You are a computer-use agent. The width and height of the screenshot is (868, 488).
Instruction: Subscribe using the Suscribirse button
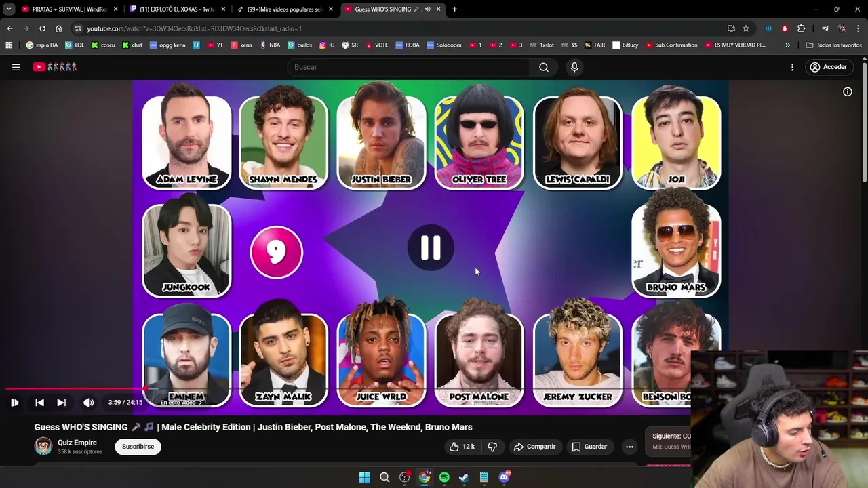(138, 447)
